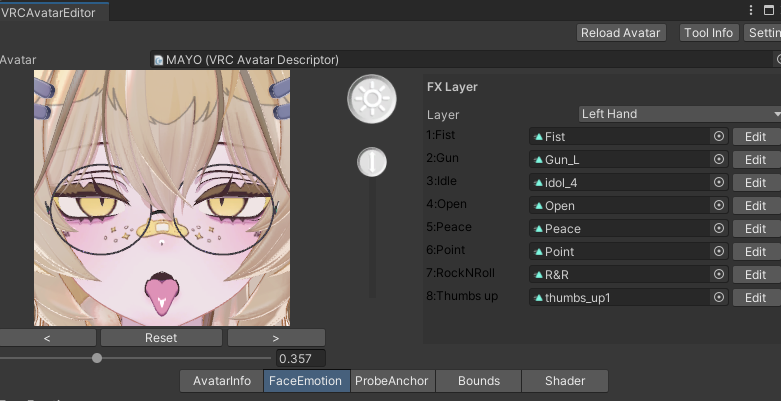This screenshot has width=781, height=401.
Task: Click the animation clip icon beside Fist
Action: click(538, 136)
